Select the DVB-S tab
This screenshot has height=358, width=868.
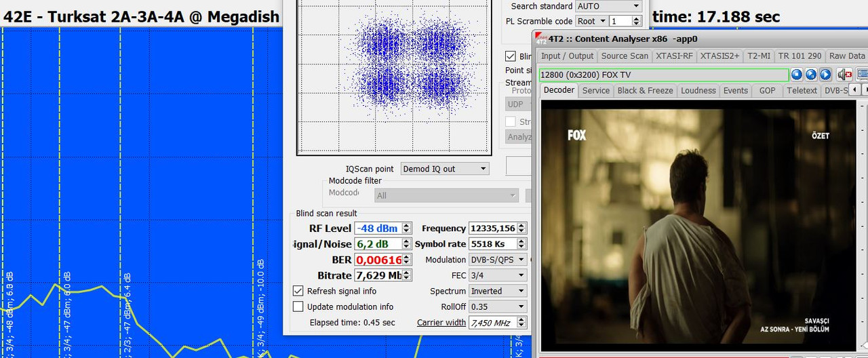pos(835,90)
